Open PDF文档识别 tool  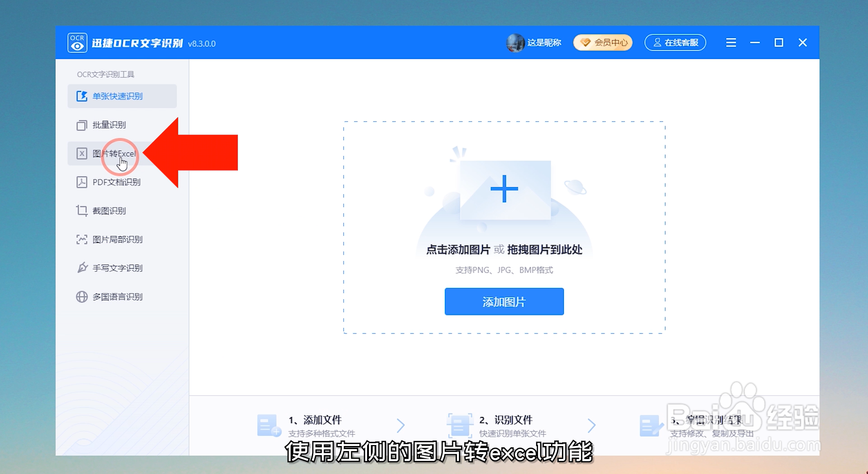click(122, 182)
